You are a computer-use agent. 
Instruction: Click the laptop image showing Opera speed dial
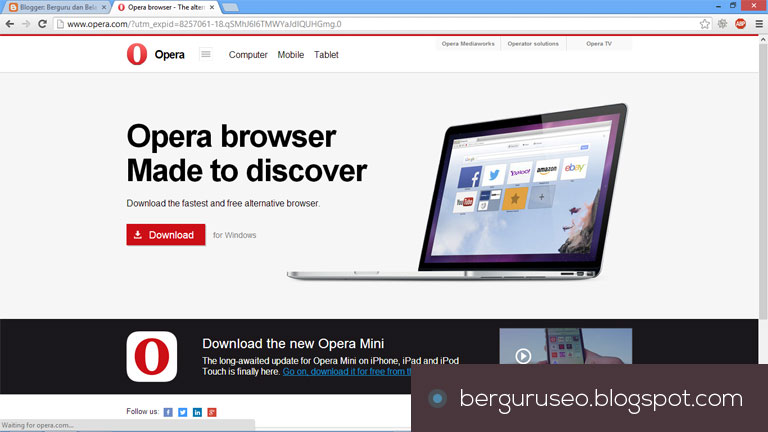pos(457,192)
